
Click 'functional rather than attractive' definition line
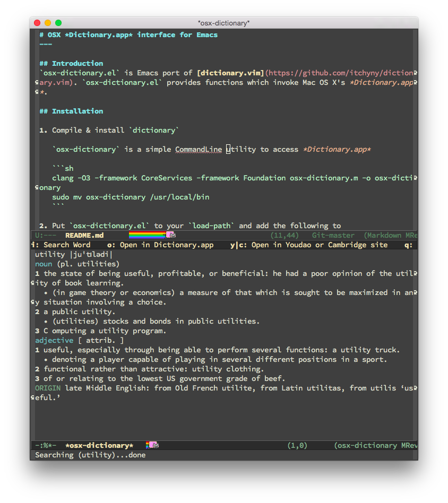click(149, 369)
